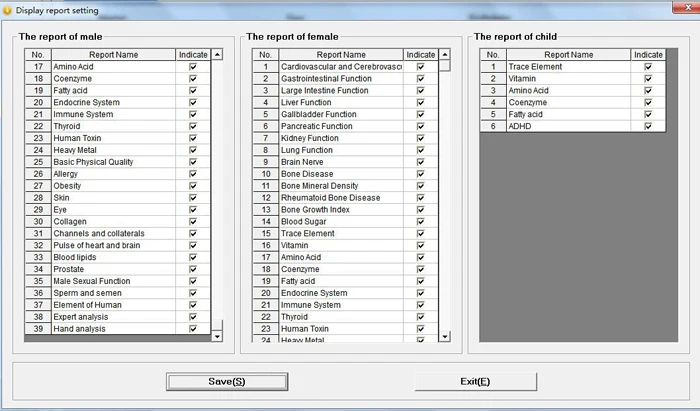Save the report settings

tap(227, 382)
